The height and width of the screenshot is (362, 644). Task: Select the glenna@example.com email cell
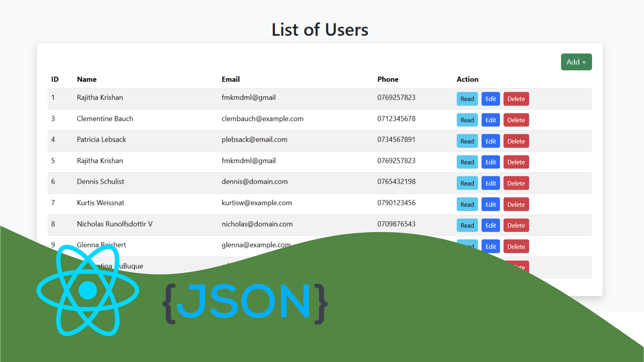click(256, 245)
